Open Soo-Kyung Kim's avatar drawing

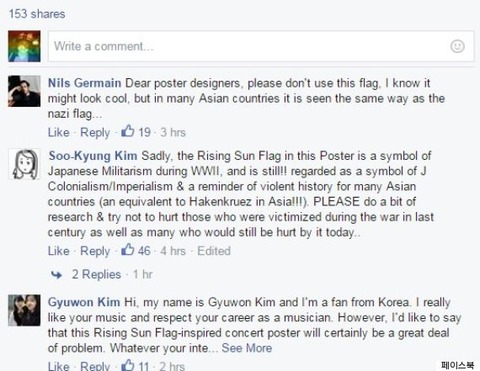pos(24,164)
